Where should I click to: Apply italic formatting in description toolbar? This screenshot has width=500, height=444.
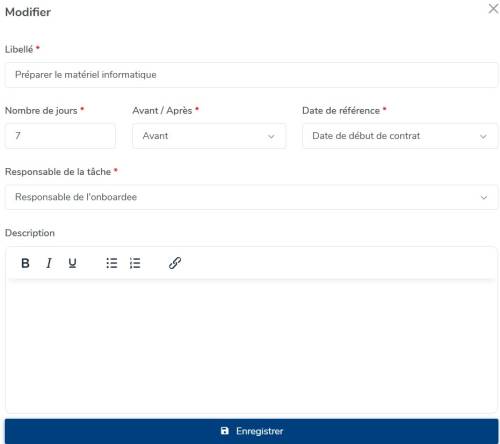click(49, 263)
